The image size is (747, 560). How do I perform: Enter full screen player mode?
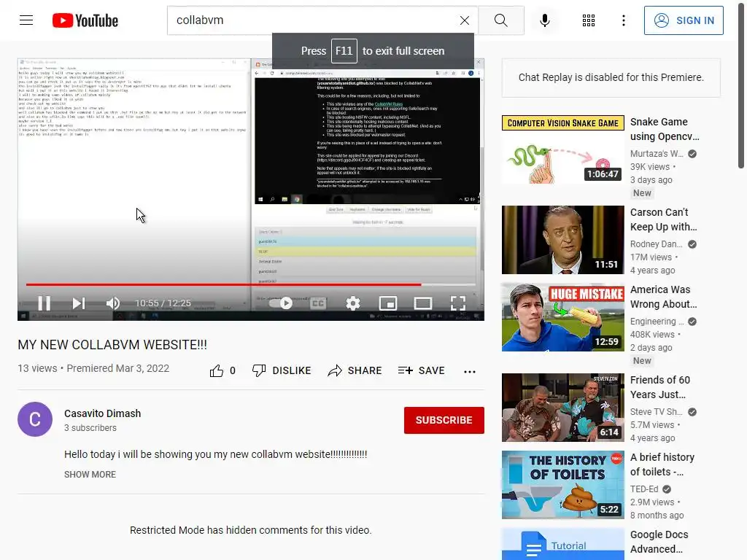click(x=458, y=303)
